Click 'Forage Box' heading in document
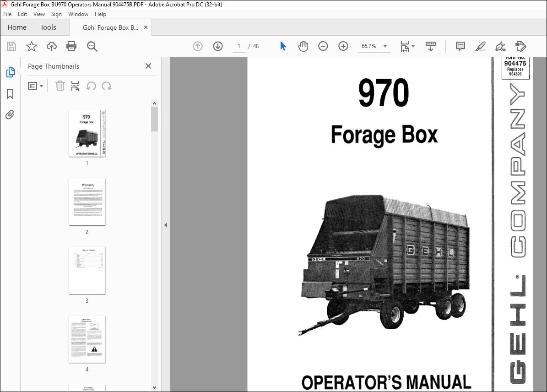 click(384, 135)
